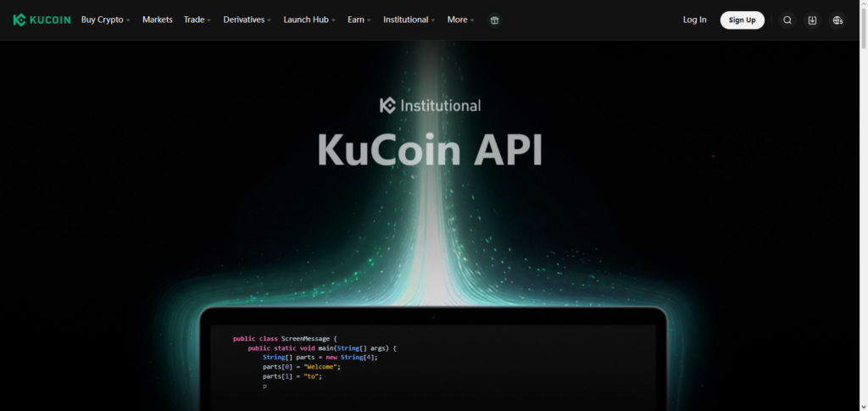Open the gift rewards icon
This screenshot has height=411, width=868.
click(x=494, y=19)
